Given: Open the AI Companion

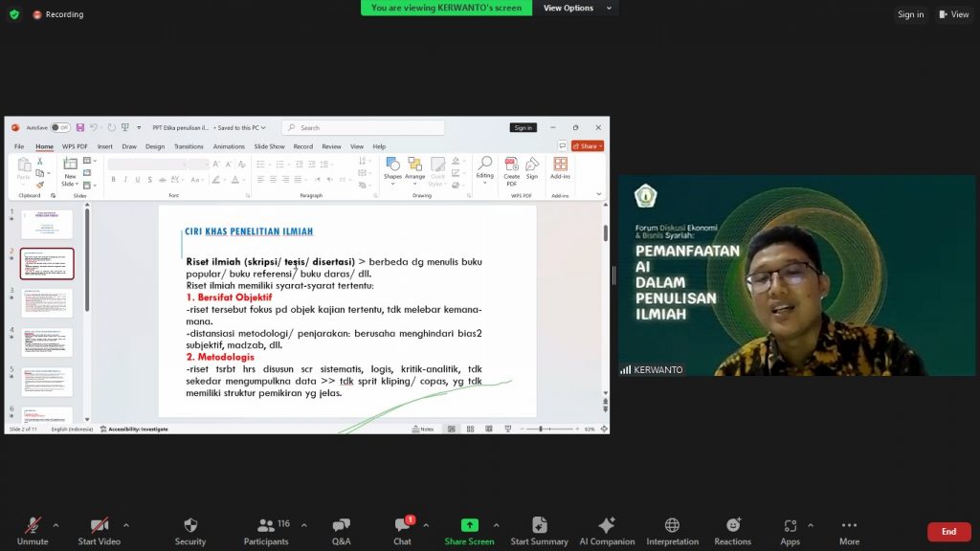Looking at the screenshot, I should [607, 525].
